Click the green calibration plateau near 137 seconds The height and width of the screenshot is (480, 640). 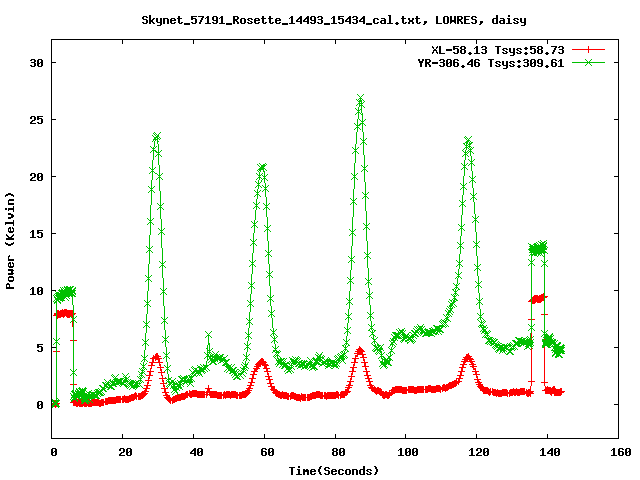click(538, 248)
